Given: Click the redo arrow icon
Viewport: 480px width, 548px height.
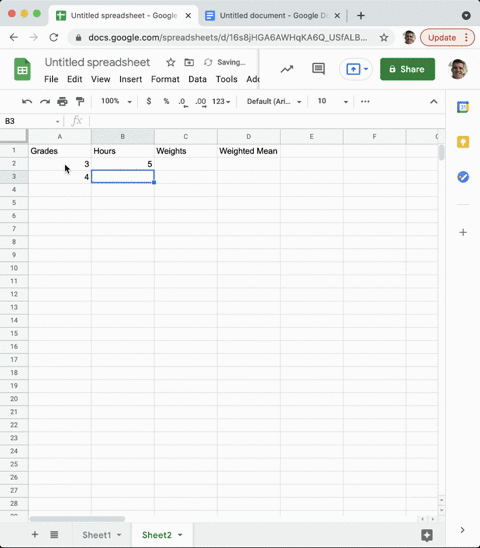Looking at the screenshot, I should [45, 102].
